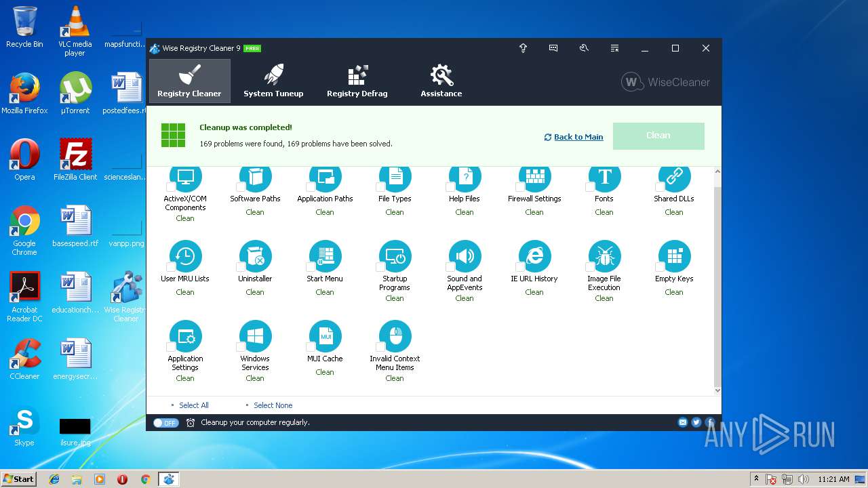Click the IE URL History icon
Viewport: 868px width, 488px height.
534,256
